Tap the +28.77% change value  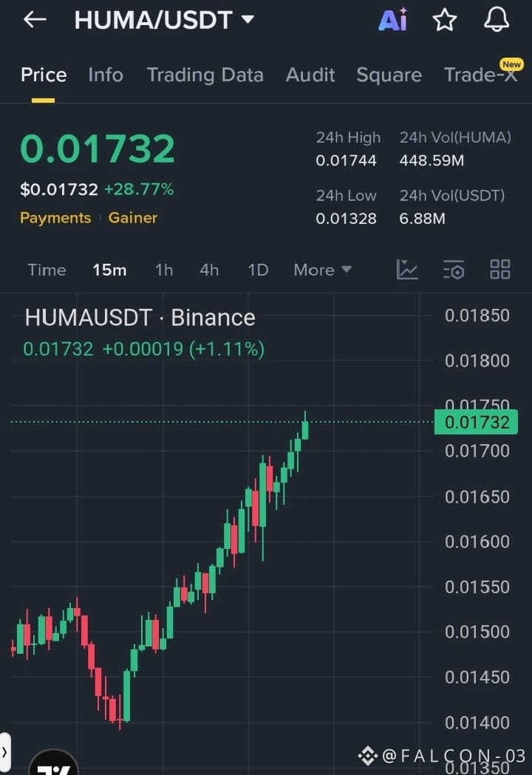pyautogui.click(x=139, y=189)
